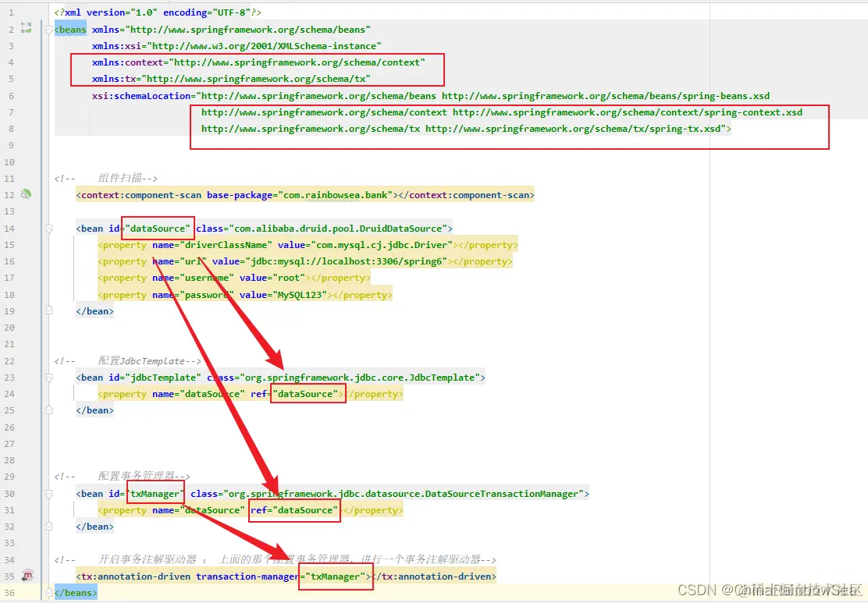The width and height of the screenshot is (868, 603).
Task: Click the gutter icon beside tx:annotation-driven line
Action: pyautogui.click(x=27, y=576)
